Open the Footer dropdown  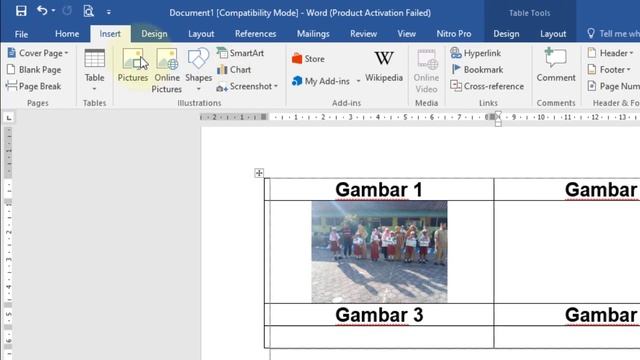pyautogui.click(x=609, y=70)
